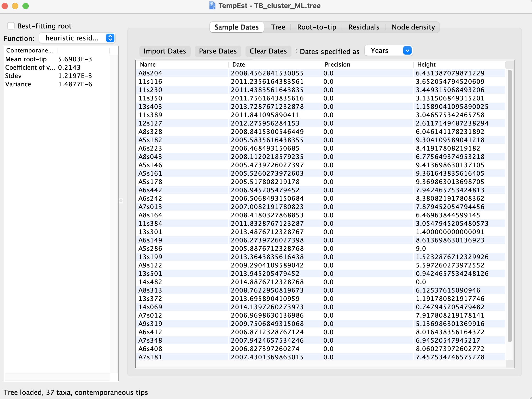Image resolution: width=532 pixels, height=399 pixels.
Task: Select the A5s178 row name
Action: pos(150,182)
